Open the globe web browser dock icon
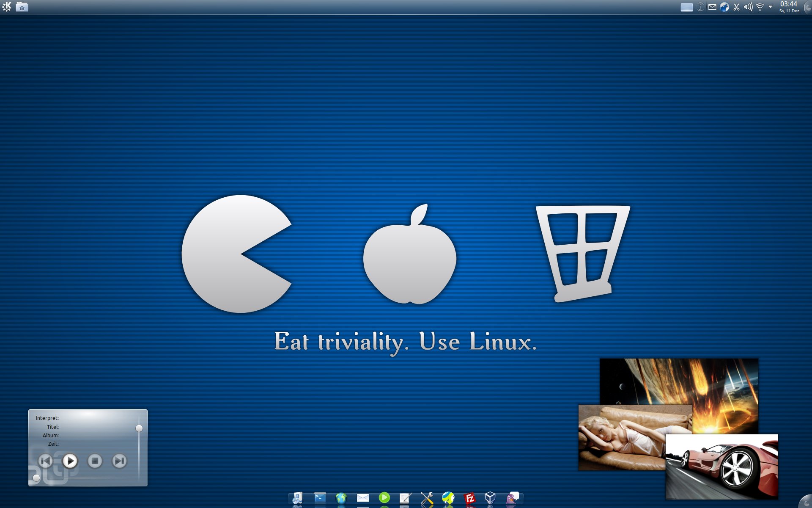 click(x=341, y=498)
